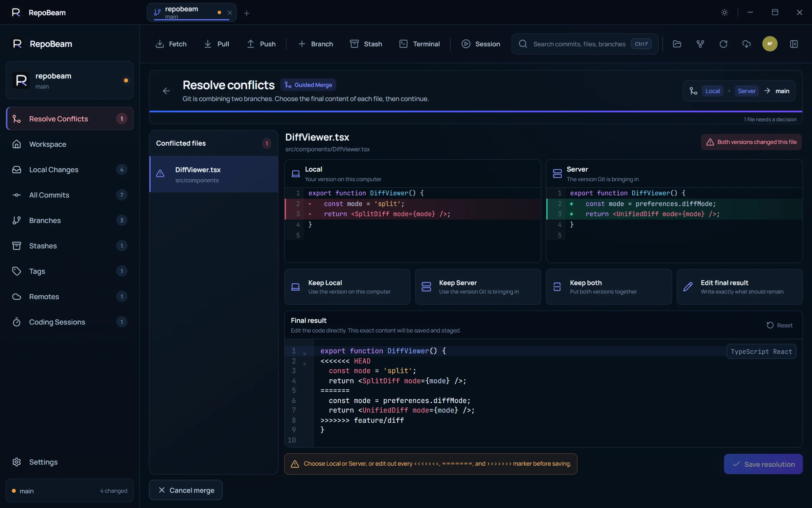Open Resolve Conflicts in sidebar

click(x=70, y=119)
